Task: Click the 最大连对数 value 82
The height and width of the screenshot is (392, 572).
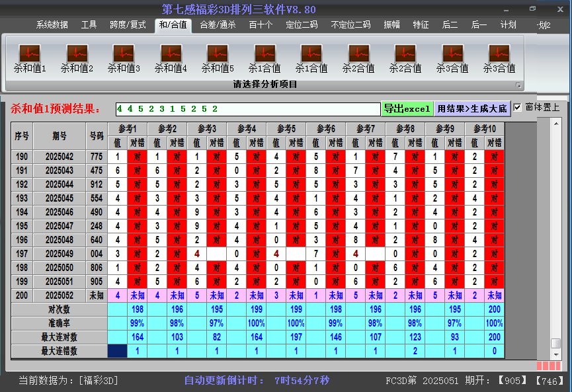Action: pyautogui.click(x=217, y=337)
